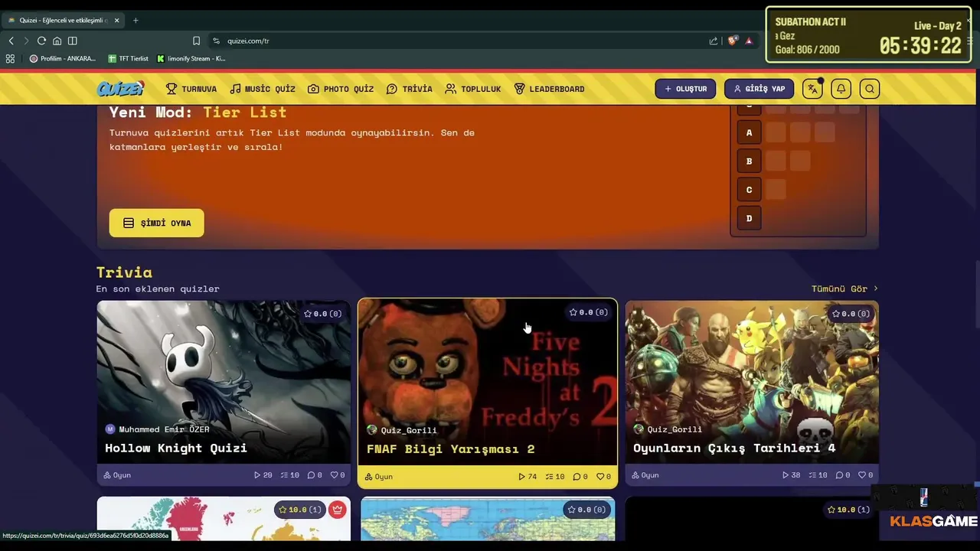Click the Oluştur create button

tap(685, 89)
